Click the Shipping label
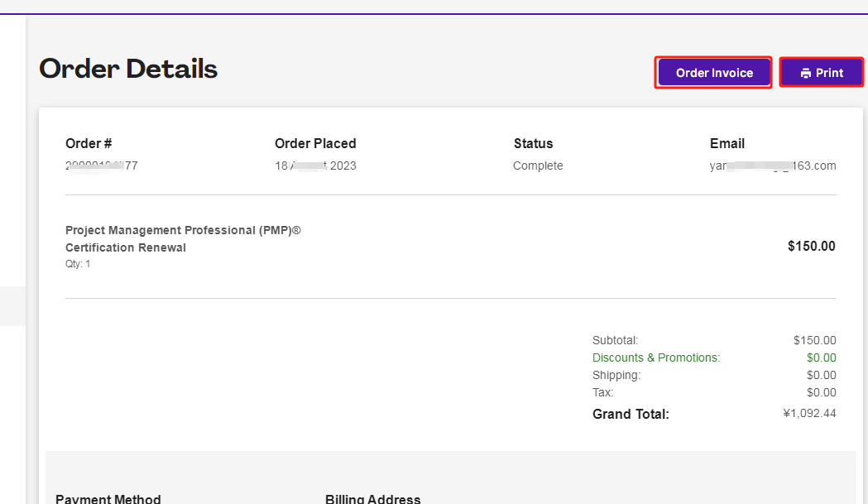This screenshot has height=504, width=868. pos(616,375)
